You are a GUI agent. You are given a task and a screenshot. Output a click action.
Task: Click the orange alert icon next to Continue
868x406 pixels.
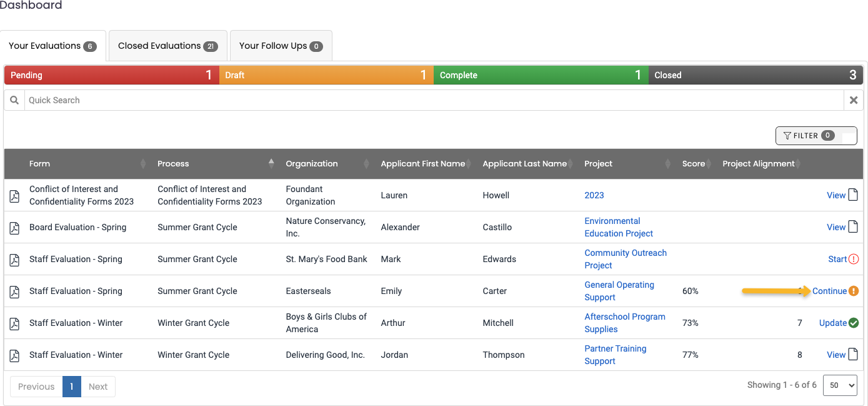click(x=855, y=291)
